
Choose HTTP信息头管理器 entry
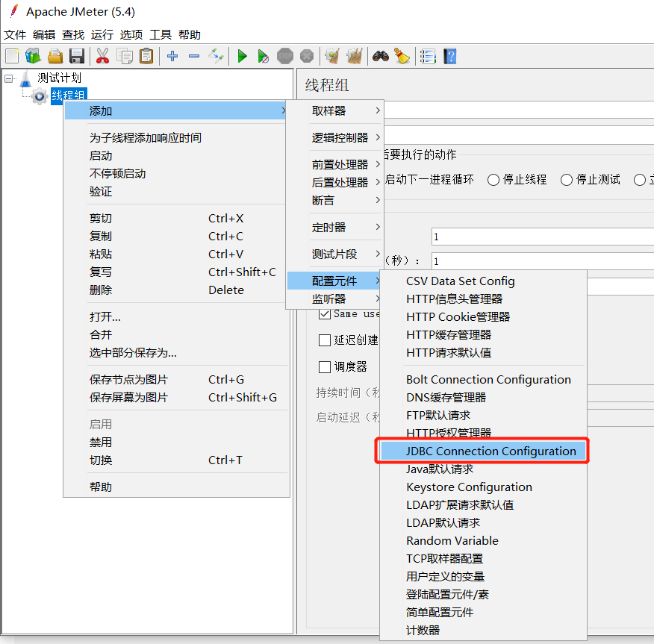[x=483, y=298]
